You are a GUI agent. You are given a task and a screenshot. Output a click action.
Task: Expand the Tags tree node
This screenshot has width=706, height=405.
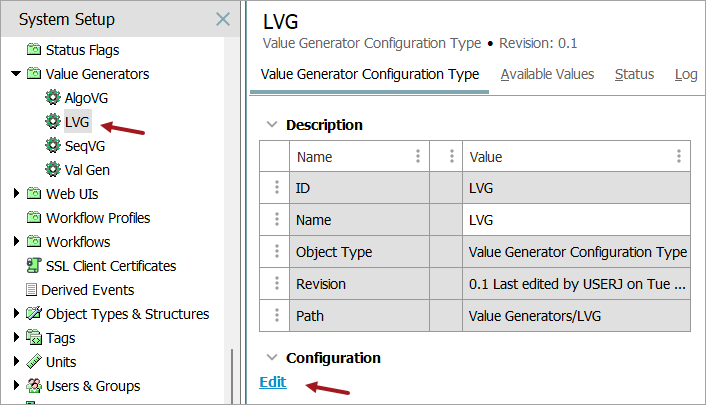16,337
